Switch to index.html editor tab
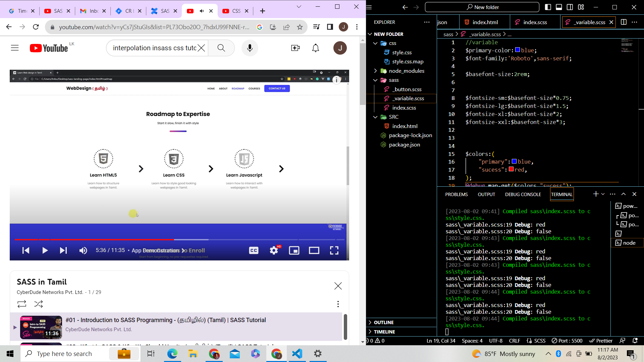Screen dimensions: 644x362 pyautogui.click(x=485, y=22)
